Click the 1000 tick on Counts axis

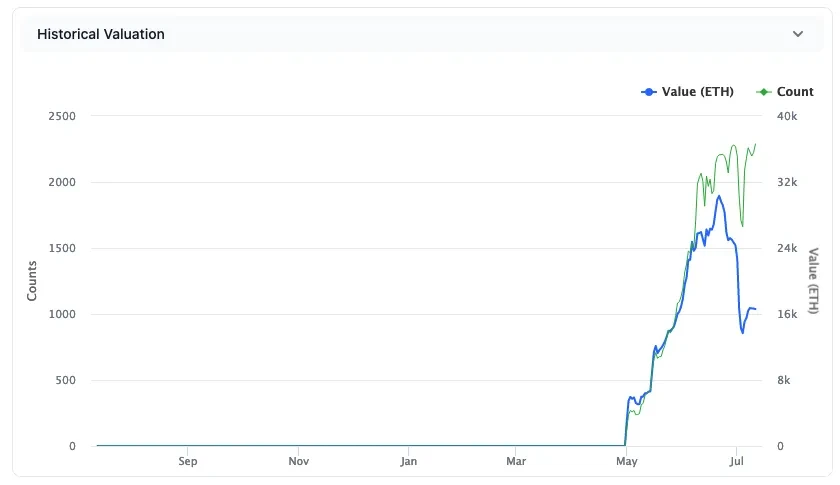click(x=61, y=314)
